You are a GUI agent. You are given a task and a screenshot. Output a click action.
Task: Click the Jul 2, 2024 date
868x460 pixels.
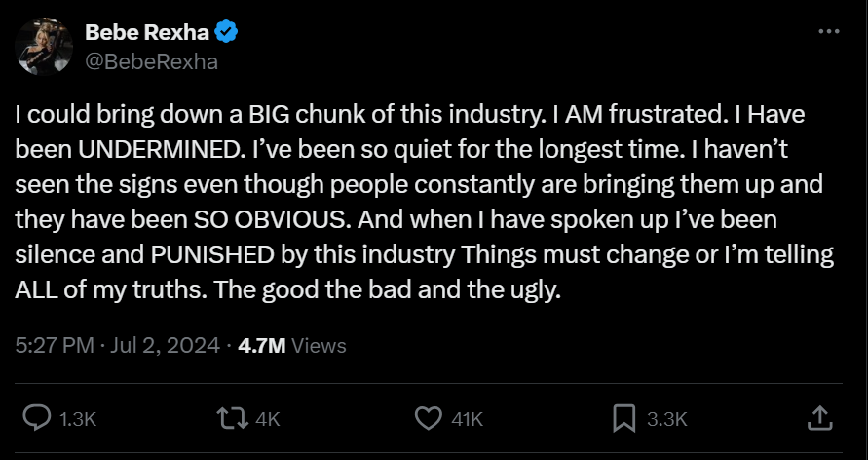pos(160,345)
